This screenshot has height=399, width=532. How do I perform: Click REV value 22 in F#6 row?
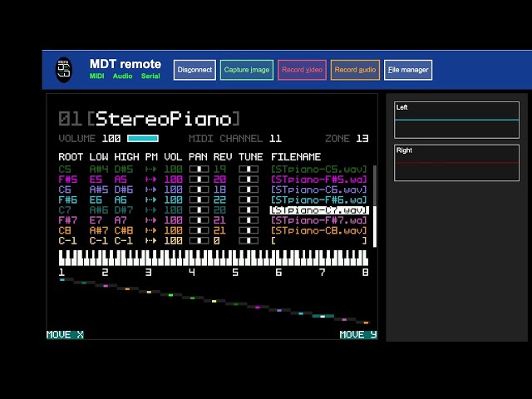[x=219, y=199]
